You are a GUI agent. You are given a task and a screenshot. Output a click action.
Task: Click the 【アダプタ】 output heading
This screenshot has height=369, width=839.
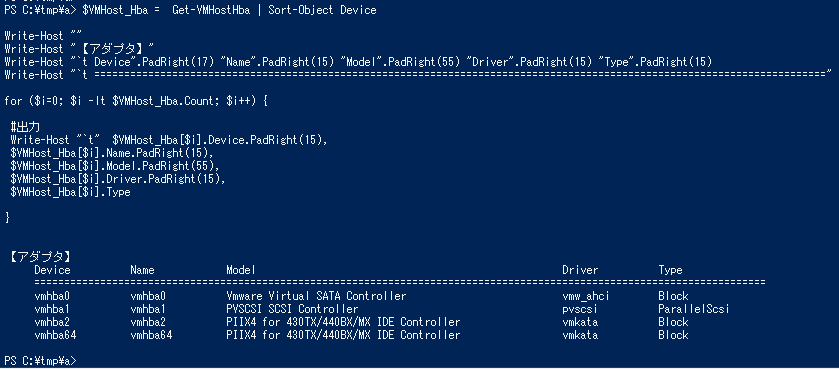click(40, 257)
